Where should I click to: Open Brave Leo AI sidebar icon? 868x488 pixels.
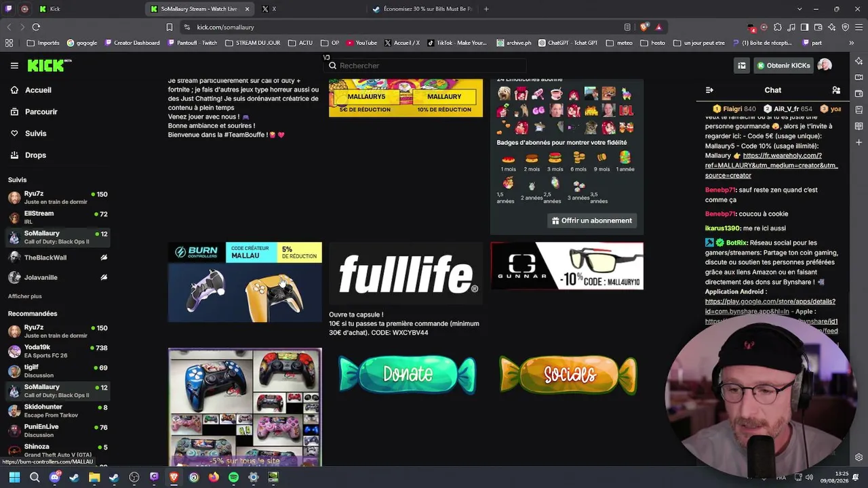pyautogui.click(x=859, y=60)
